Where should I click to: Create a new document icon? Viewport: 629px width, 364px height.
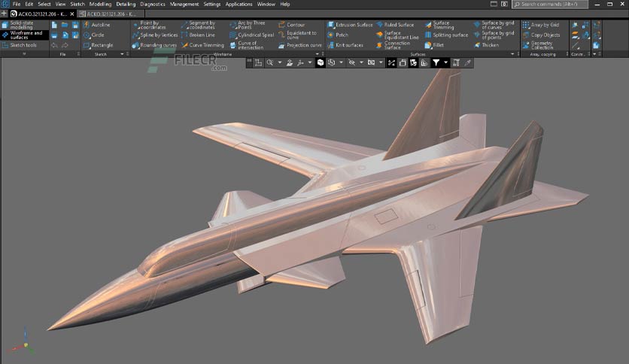tap(54, 25)
